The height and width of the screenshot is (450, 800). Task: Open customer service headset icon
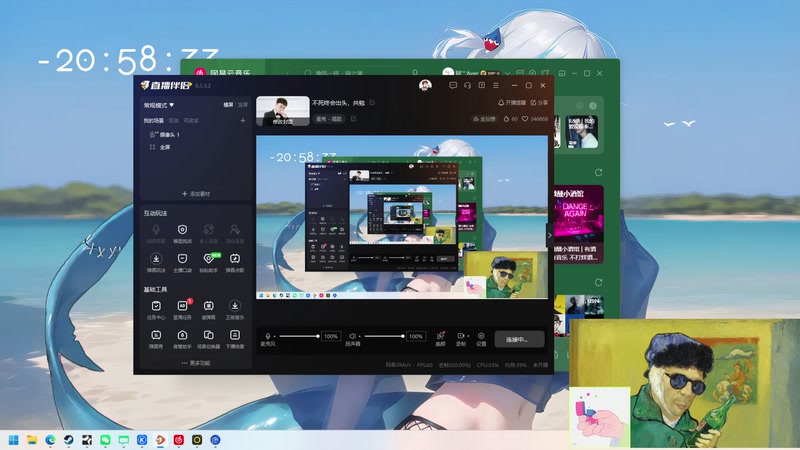coord(467,85)
